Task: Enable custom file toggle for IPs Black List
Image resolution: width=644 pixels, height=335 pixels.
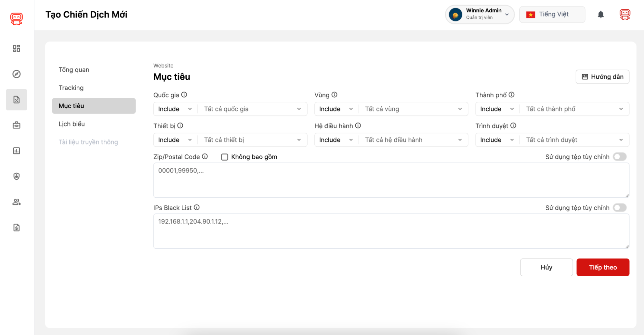Action: (x=620, y=208)
